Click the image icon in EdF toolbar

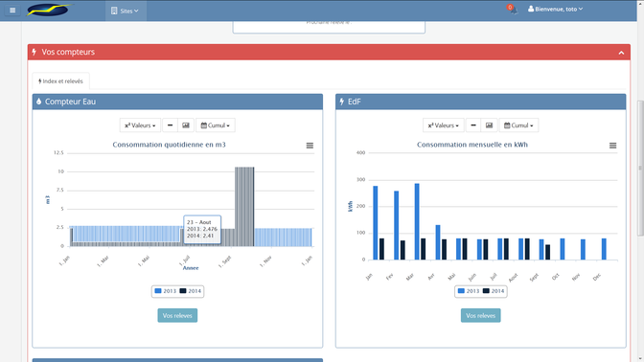(489, 125)
